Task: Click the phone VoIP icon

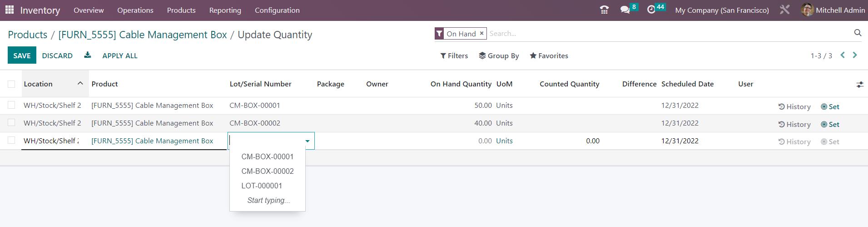Action: click(x=604, y=10)
